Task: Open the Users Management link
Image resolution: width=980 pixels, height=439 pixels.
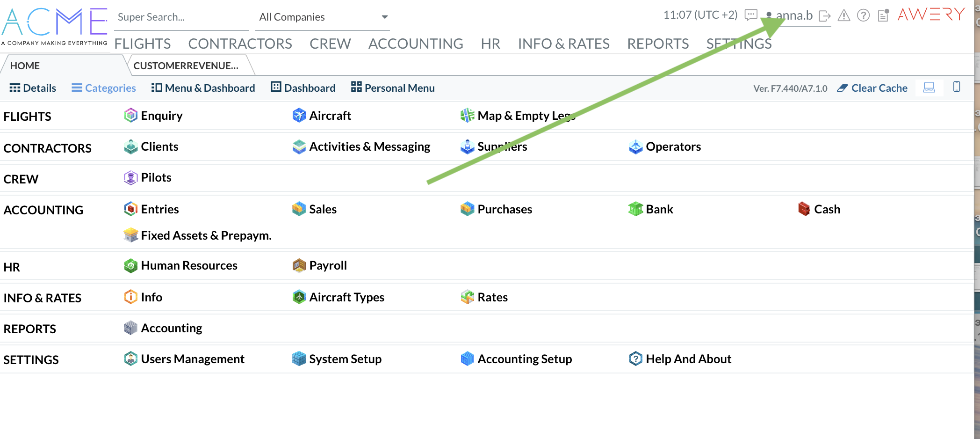Action: click(x=192, y=359)
